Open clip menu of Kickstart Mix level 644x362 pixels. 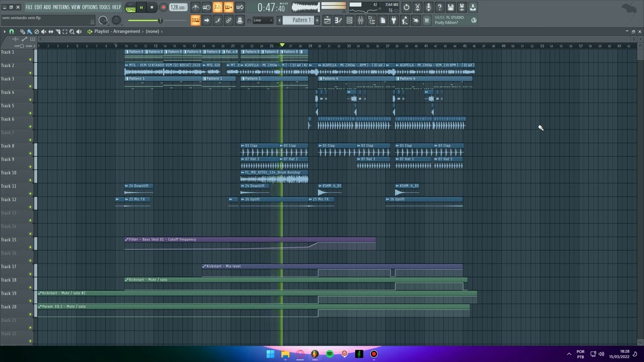coord(204,266)
